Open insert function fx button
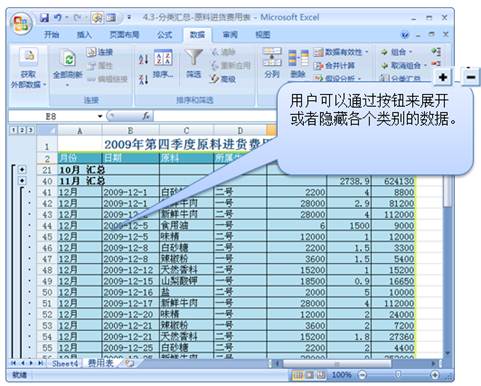The height and width of the screenshot is (386, 481). point(146,116)
